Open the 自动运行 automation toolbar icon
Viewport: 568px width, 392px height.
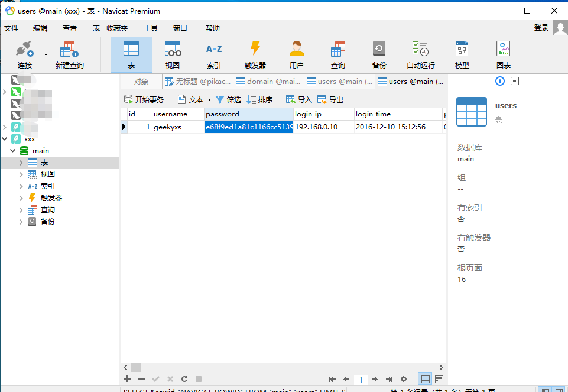[421, 54]
